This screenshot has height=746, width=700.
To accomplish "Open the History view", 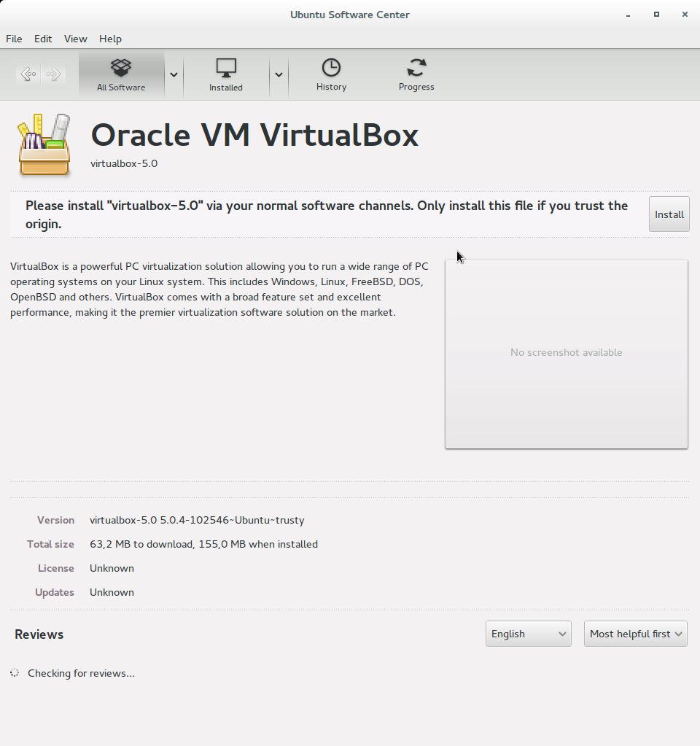I will click(x=331, y=74).
